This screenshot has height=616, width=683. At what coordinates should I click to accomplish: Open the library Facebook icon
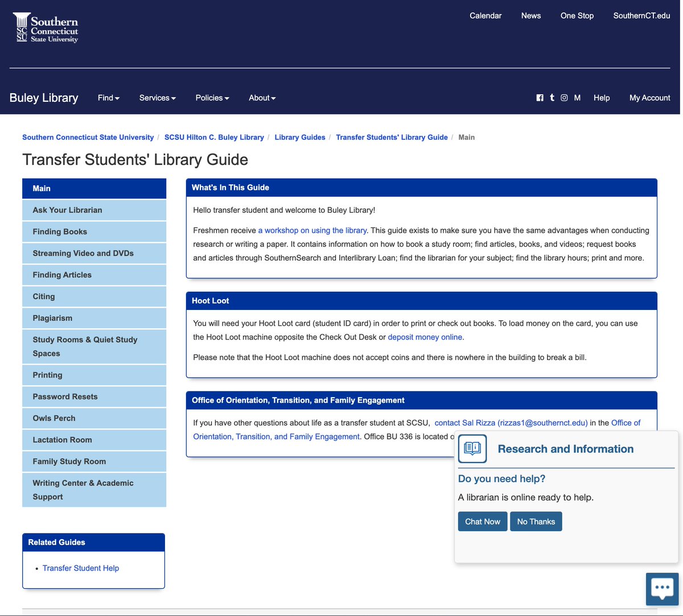coord(540,98)
